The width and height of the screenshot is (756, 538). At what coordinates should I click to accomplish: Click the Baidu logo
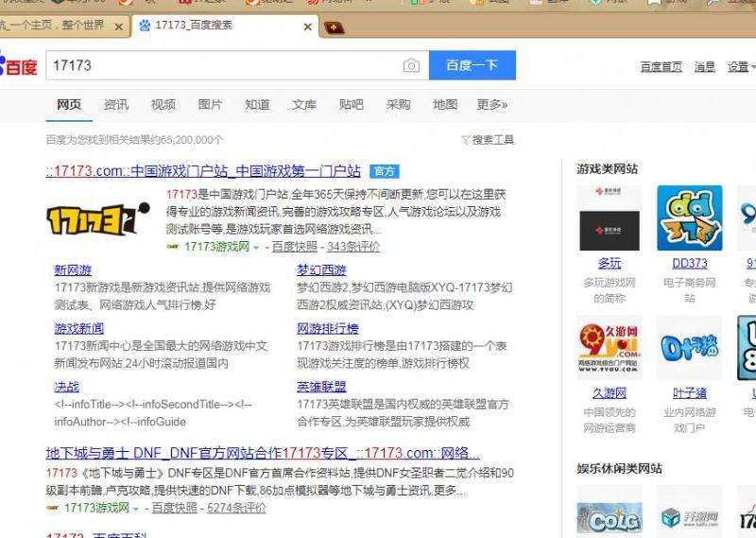coord(18,65)
